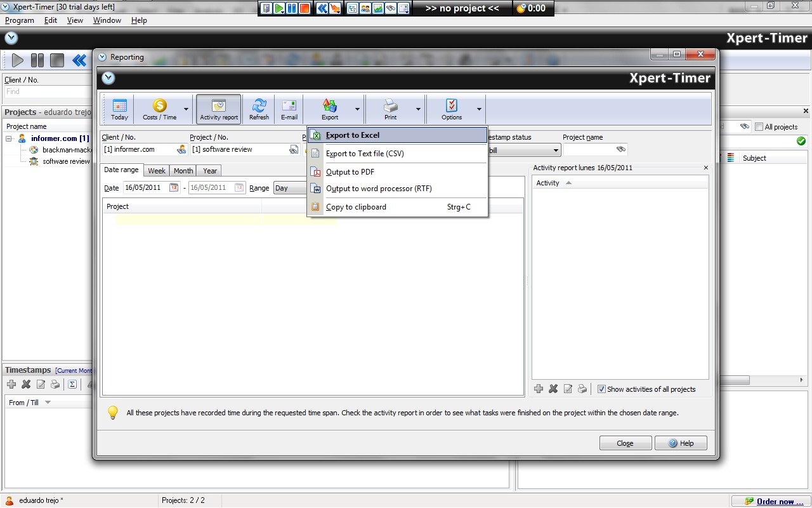Select the Costs / Time report button
The image size is (812, 508).
click(159, 109)
